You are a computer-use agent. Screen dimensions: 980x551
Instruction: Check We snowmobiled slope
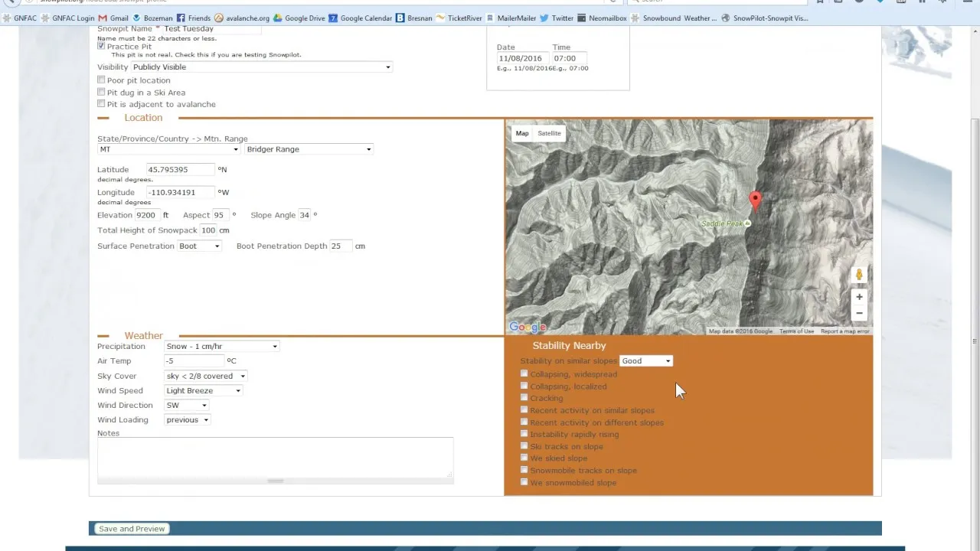pos(524,482)
